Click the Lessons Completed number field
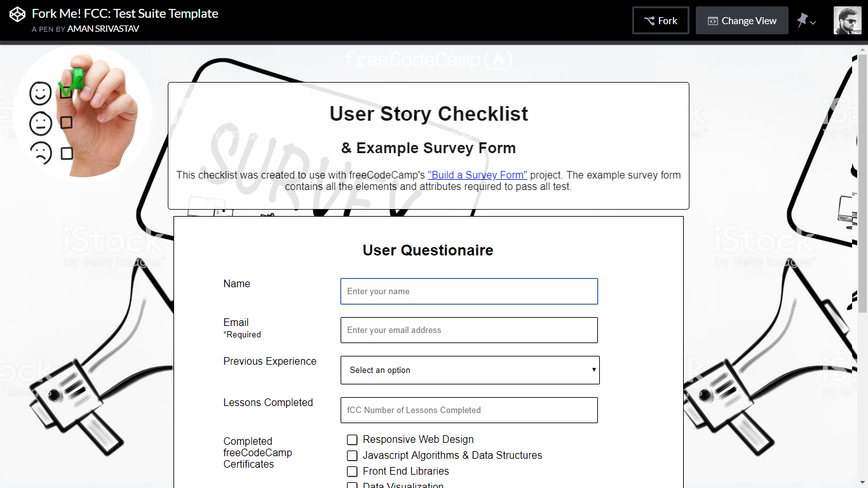 coord(469,410)
